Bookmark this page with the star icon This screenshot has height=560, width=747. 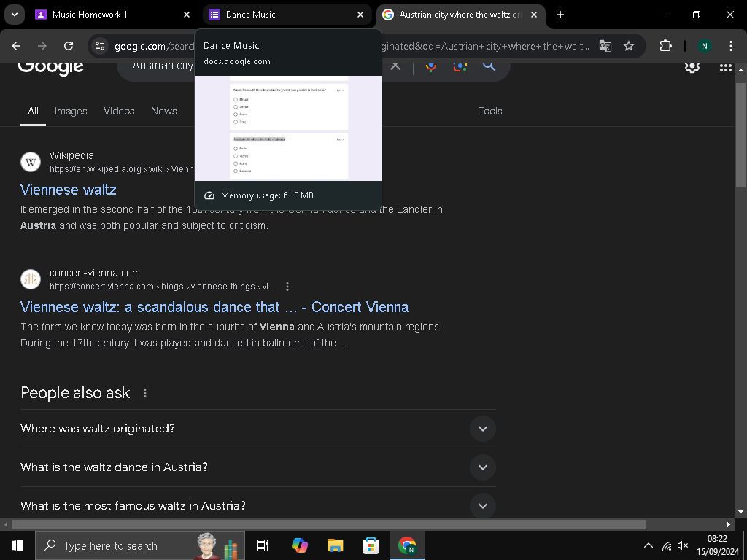pyautogui.click(x=629, y=46)
